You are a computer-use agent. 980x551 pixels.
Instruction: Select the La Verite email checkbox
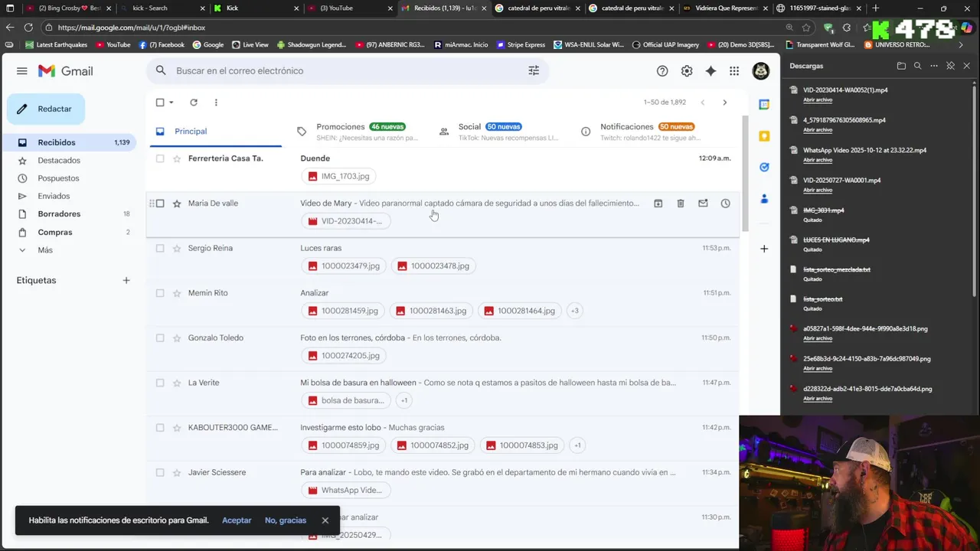click(x=160, y=383)
